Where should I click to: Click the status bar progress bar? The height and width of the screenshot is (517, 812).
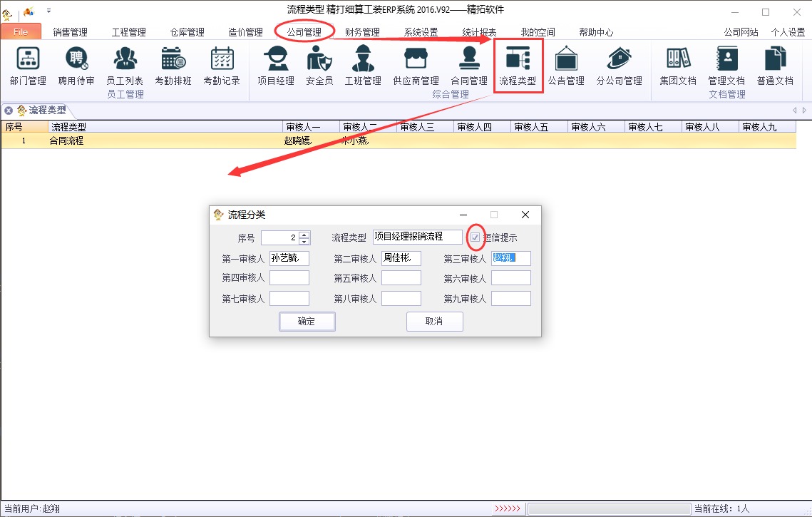[607, 509]
